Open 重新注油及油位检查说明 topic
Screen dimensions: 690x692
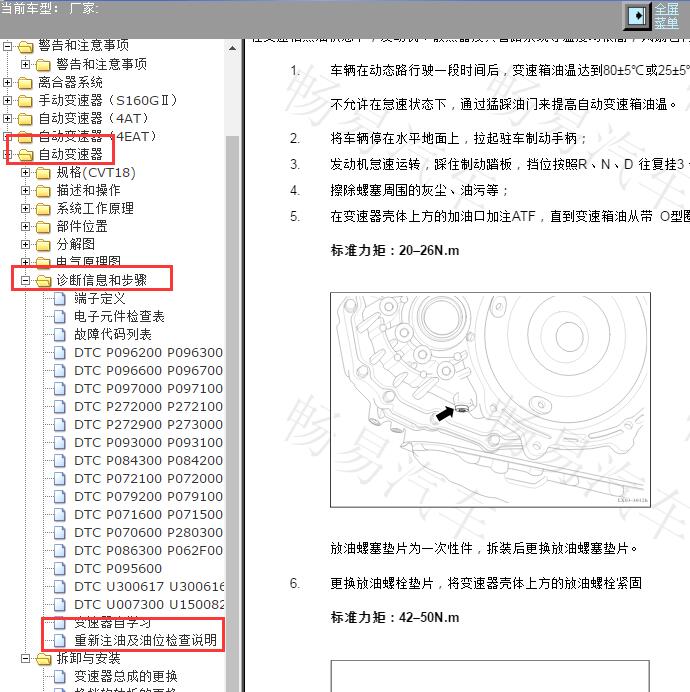coord(145,640)
